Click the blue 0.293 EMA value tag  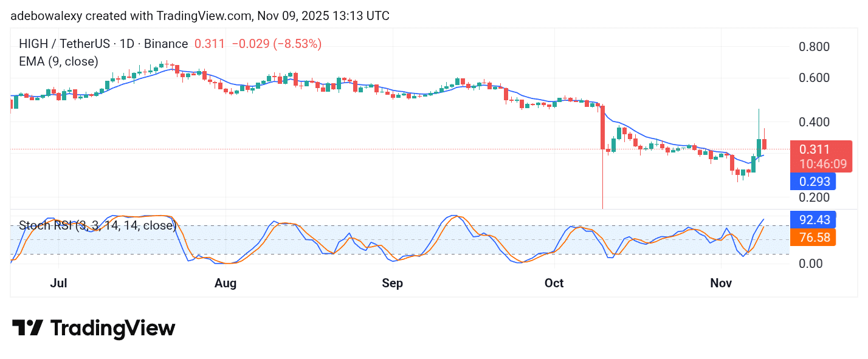tap(812, 182)
